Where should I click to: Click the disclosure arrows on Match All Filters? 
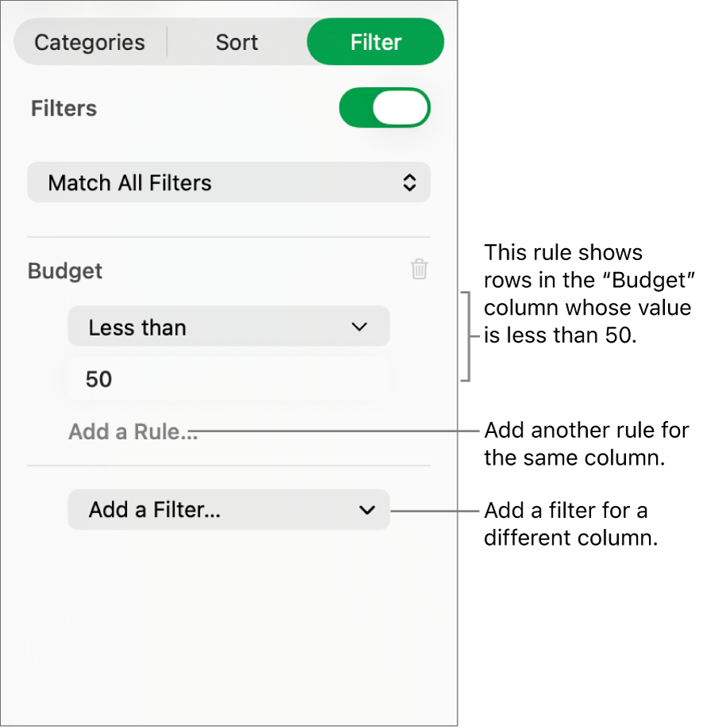click(409, 182)
